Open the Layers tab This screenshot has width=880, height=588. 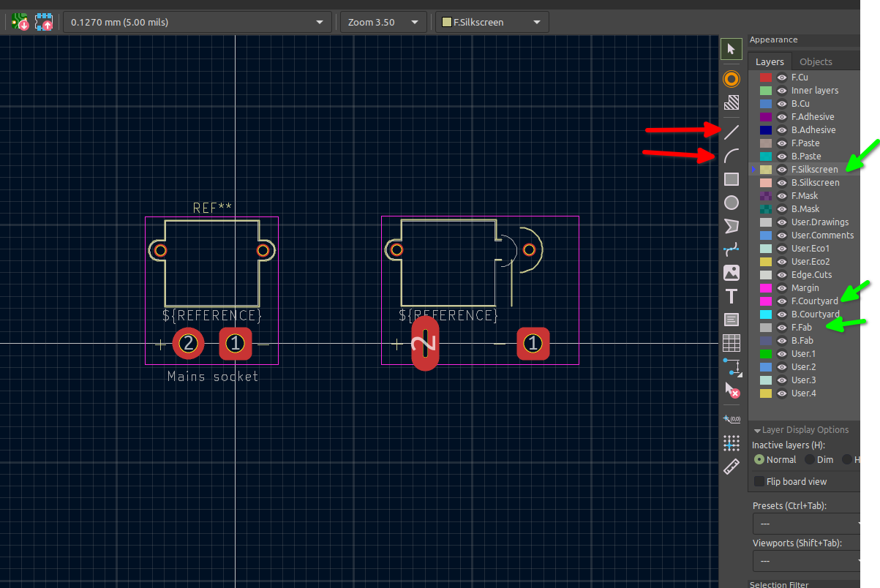pyautogui.click(x=770, y=61)
